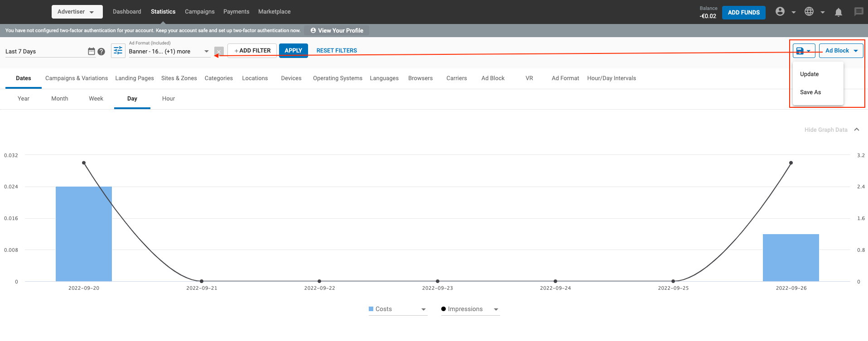Open the filter settings sliders icon

[118, 51]
